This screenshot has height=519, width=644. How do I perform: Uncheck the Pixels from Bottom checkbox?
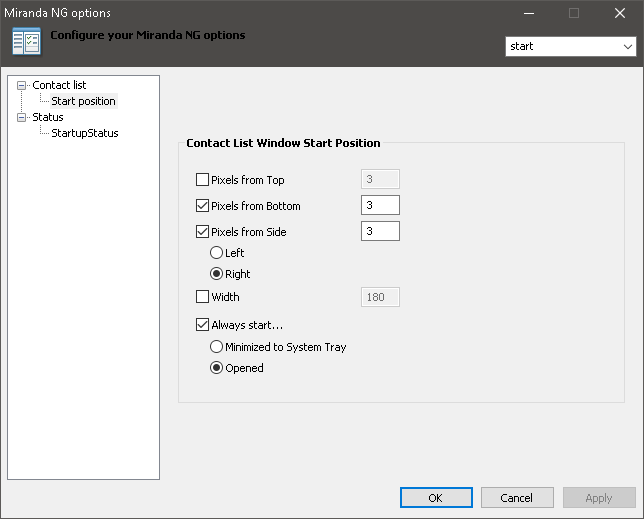pyautogui.click(x=203, y=206)
